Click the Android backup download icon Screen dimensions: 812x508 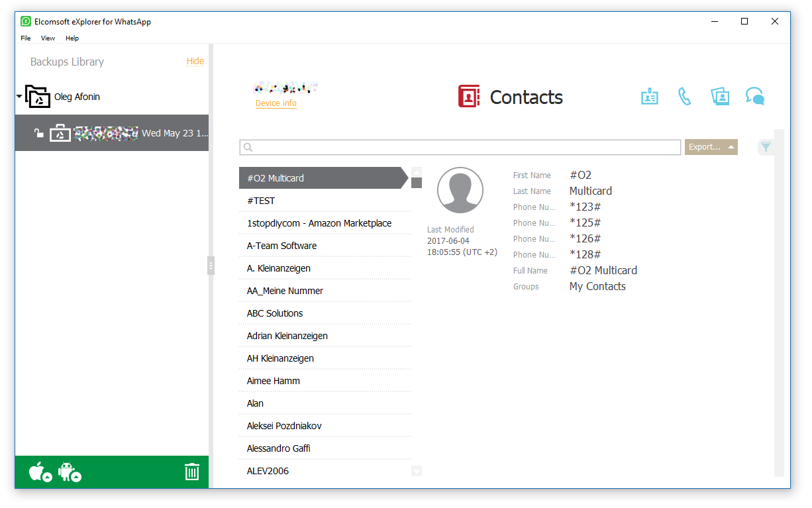click(70, 472)
